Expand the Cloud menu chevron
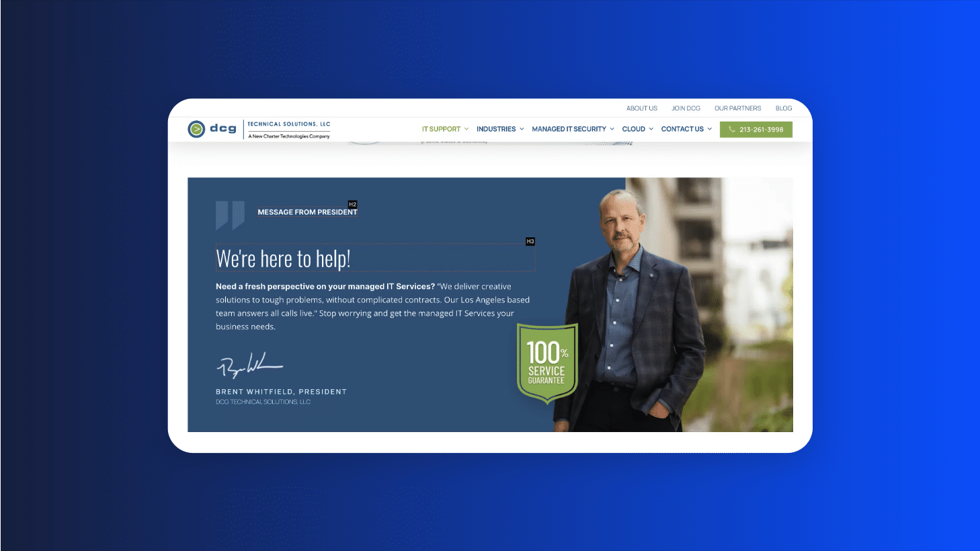Viewport: 980px width, 551px height. point(651,129)
